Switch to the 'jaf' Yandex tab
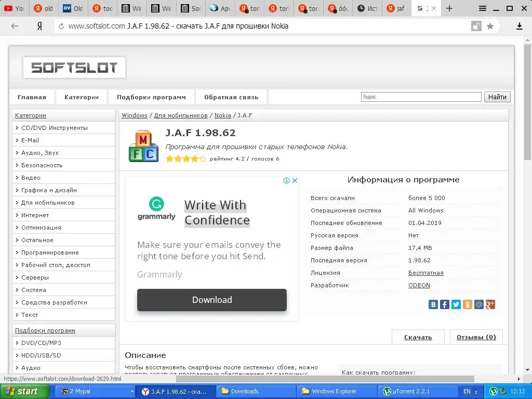The image size is (532, 399). tap(396, 8)
